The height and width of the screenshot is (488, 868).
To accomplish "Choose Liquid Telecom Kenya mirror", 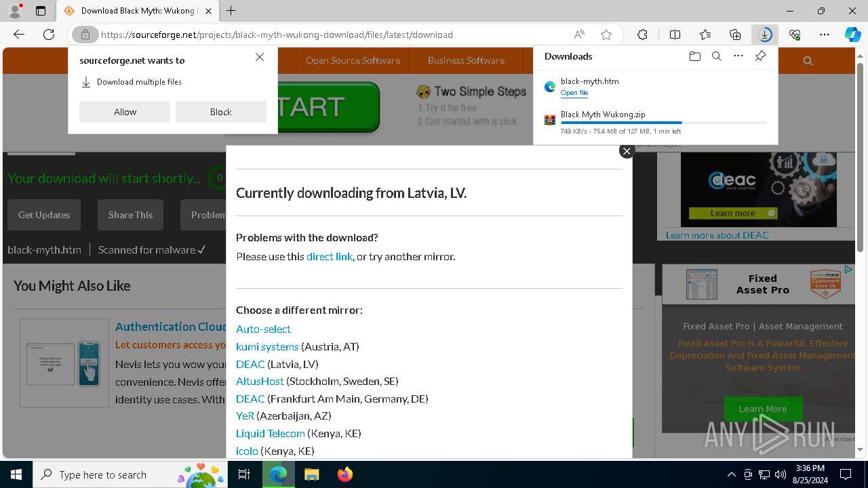I will (x=271, y=433).
